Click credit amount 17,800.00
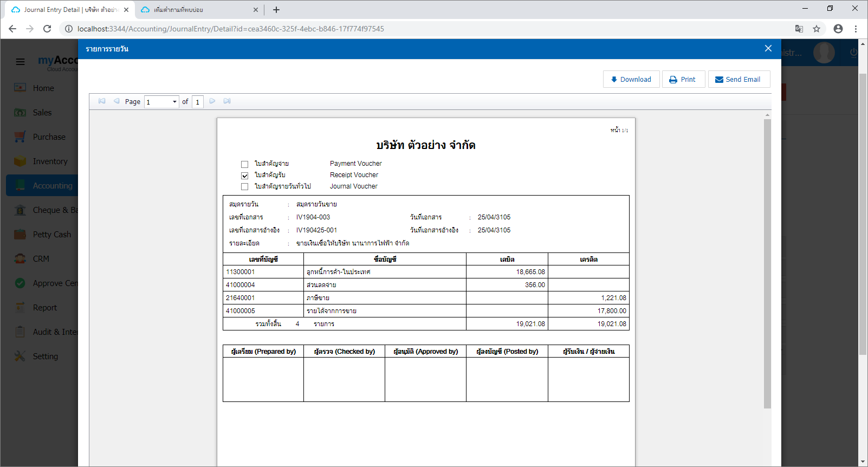Image resolution: width=868 pixels, height=467 pixels. pyautogui.click(x=612, y=311)
